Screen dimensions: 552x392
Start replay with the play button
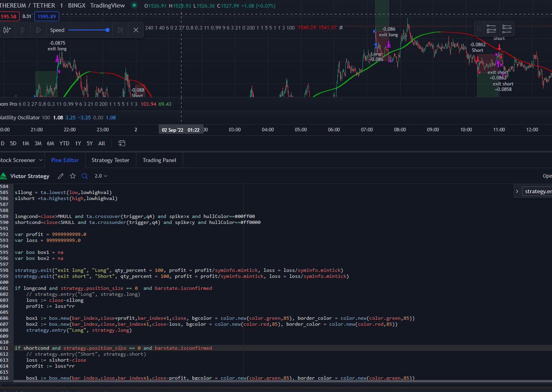22,30
